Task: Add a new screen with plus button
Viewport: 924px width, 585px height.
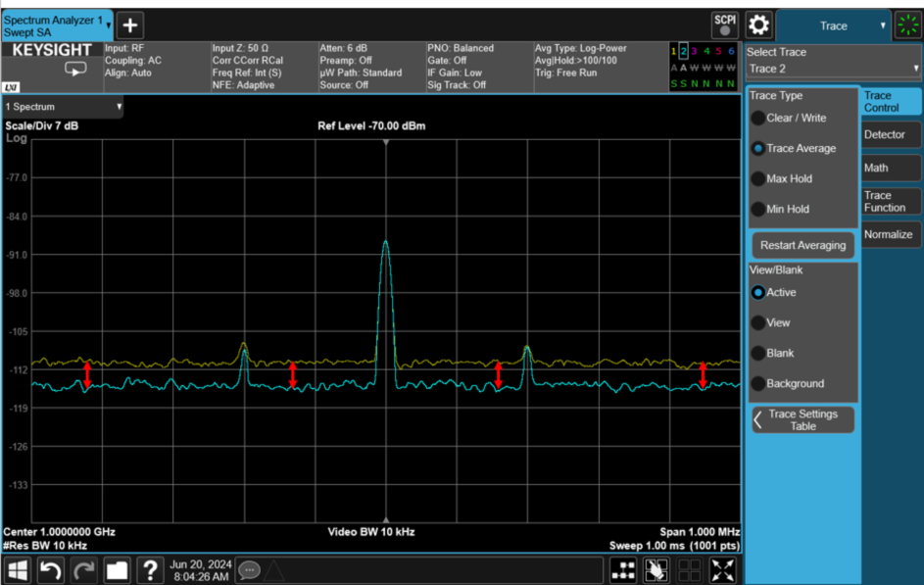Action: pyautogui.click(x=130, y=26)
